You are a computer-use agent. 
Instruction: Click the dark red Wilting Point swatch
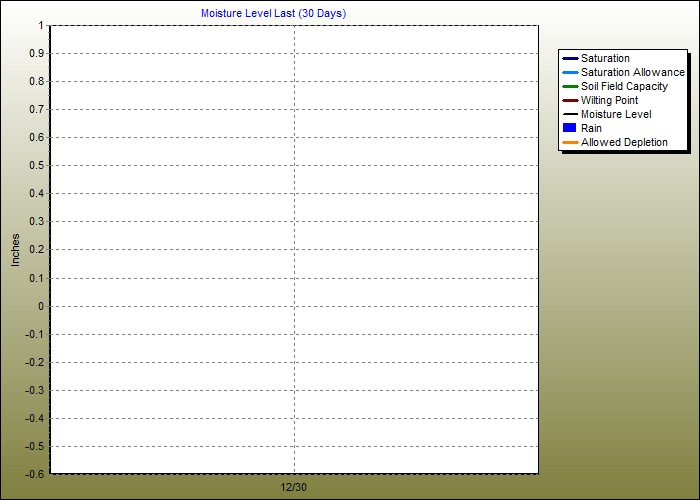click(570, 101)
